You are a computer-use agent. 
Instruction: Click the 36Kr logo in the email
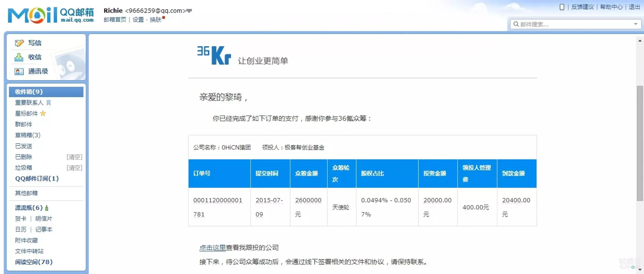click(x=214, y=55)
